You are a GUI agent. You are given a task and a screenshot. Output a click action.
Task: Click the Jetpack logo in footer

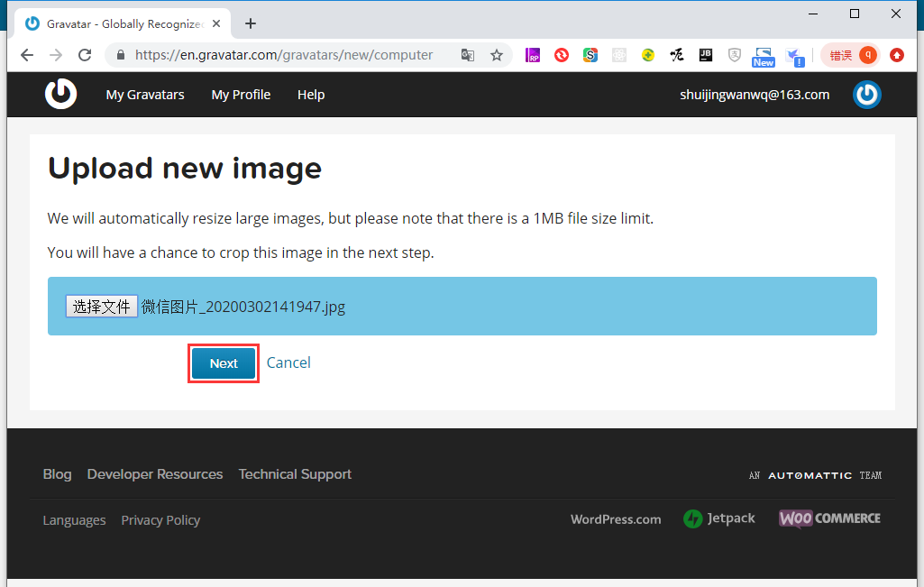pyautogui.click(x=719, y=518)
